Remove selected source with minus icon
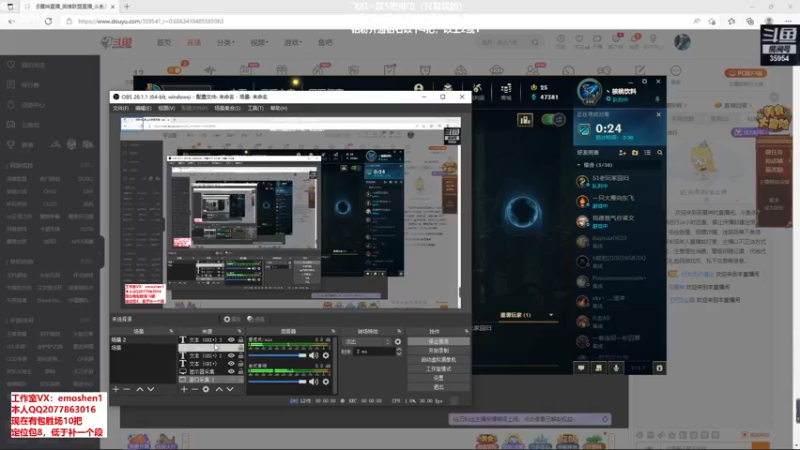 click(194, 389)
